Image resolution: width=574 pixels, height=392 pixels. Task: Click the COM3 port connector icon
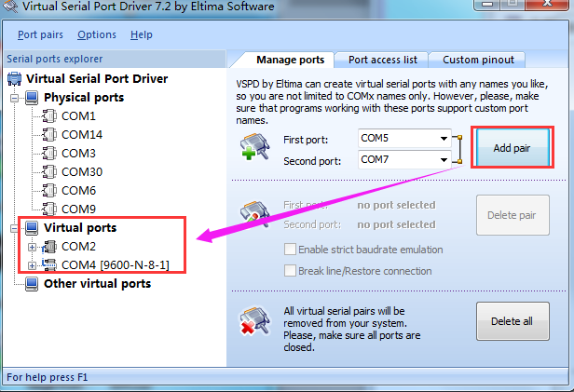[49, 154]
